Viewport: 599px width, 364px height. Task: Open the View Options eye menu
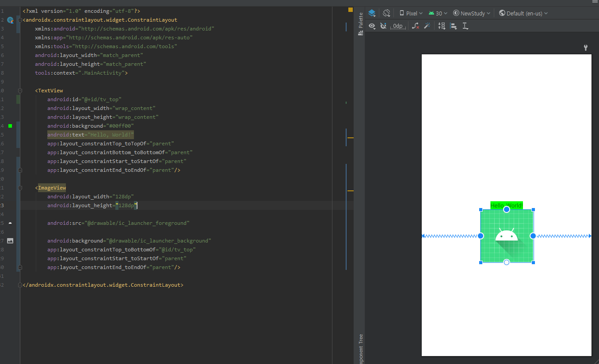[372, 26]
